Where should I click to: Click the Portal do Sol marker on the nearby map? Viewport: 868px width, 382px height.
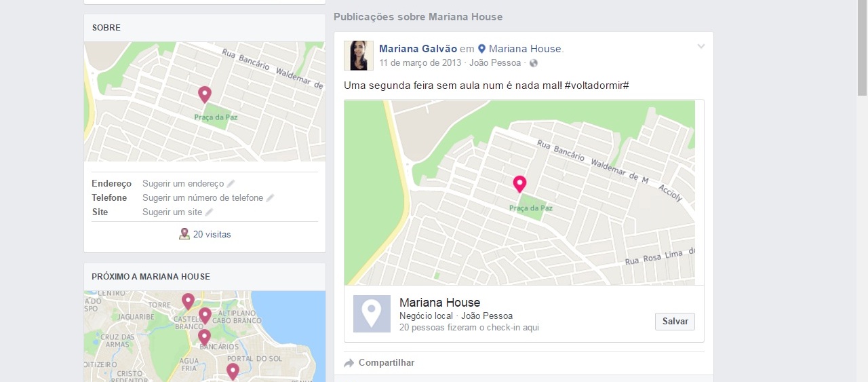tap(233, 371)
